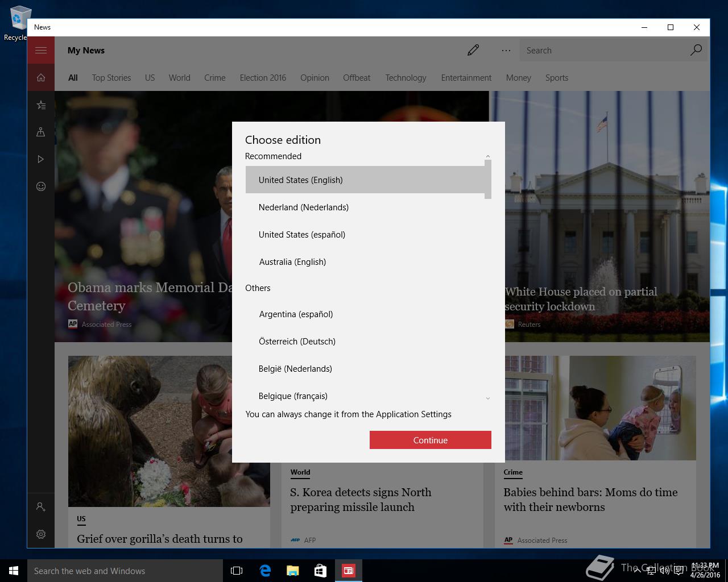728x582 pixels.
Task: Open S. Korea missile launch story
Action: coord(361,500)
